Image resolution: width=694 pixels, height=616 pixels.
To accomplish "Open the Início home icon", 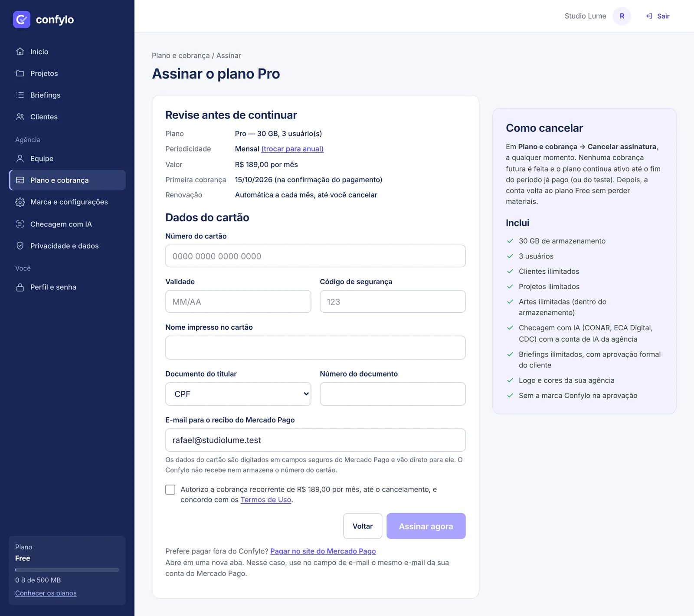I will click(20, 52).
